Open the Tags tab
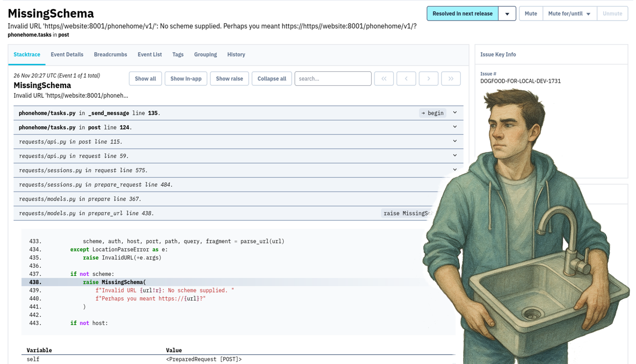 178,54
